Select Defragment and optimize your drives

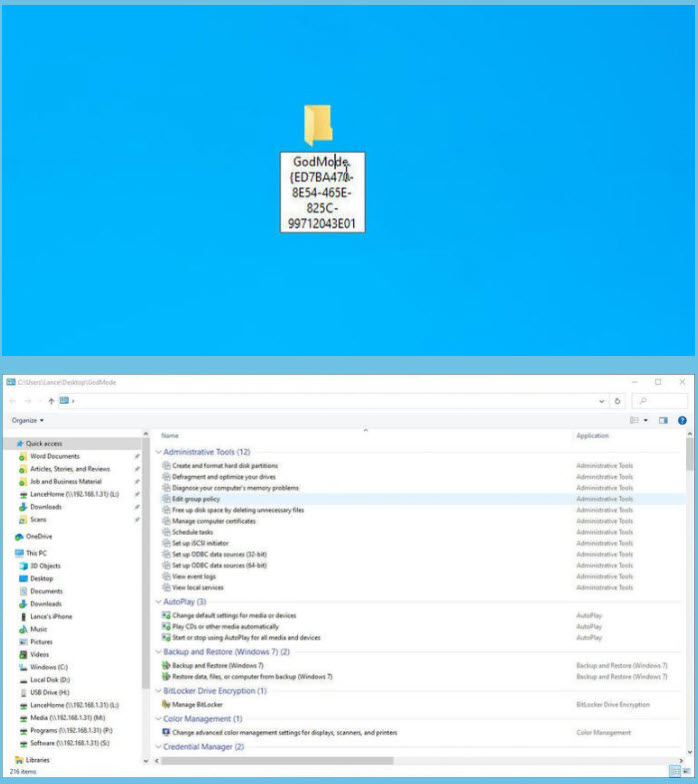pyautogui.click(x=224, y=477)
